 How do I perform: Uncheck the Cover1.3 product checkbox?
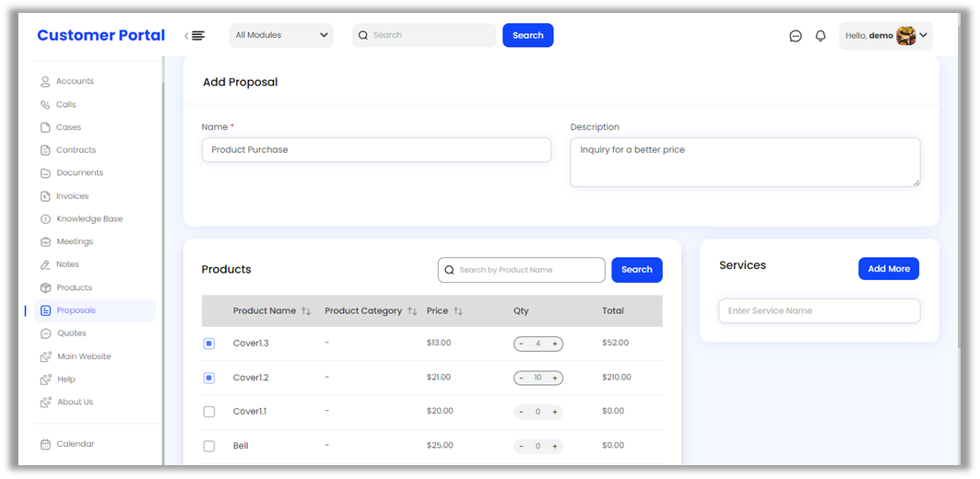pyautogui.click(x=209, y=344)
